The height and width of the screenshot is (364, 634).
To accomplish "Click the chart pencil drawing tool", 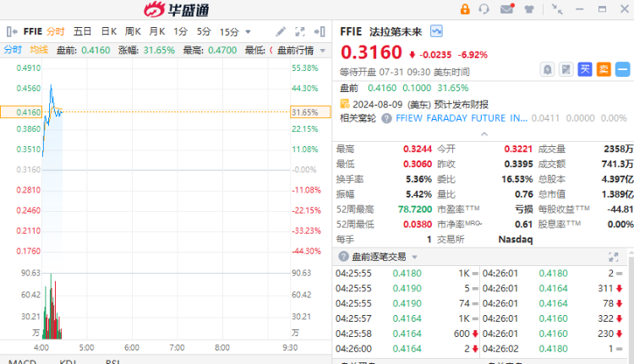I will 281,31.
